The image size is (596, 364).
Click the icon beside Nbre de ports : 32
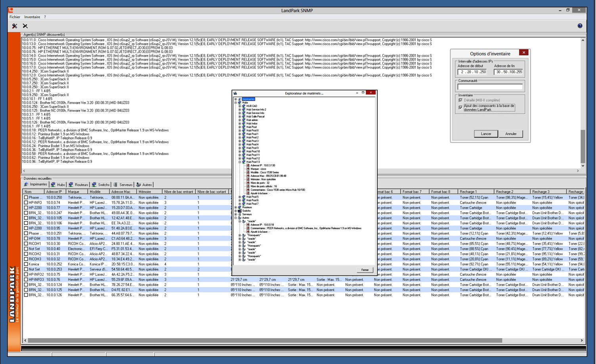click(x=248, y=183)
